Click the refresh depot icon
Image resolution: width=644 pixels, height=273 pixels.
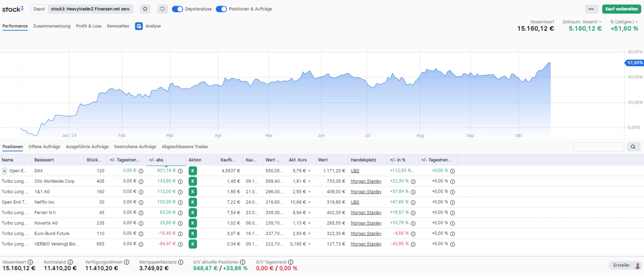pos(162,9)
